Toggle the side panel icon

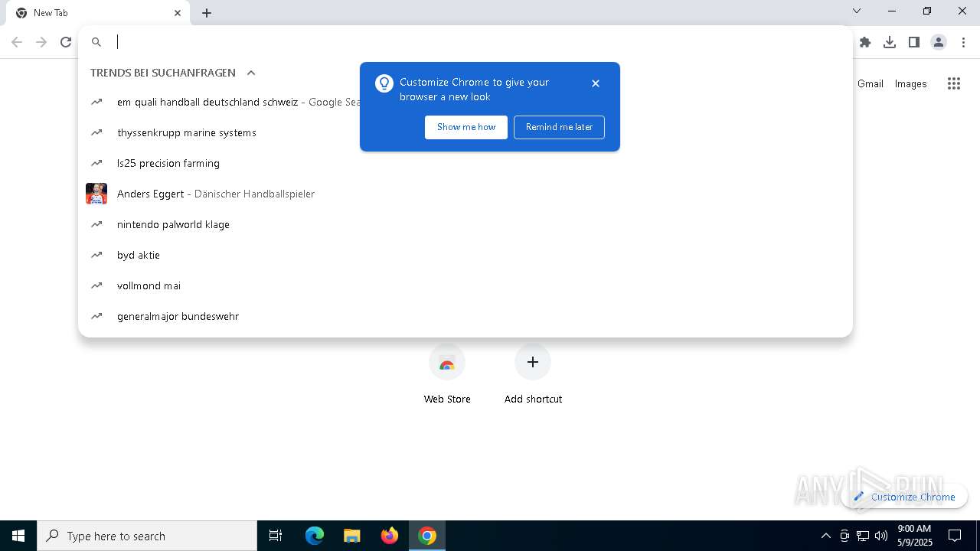[914, 42]
